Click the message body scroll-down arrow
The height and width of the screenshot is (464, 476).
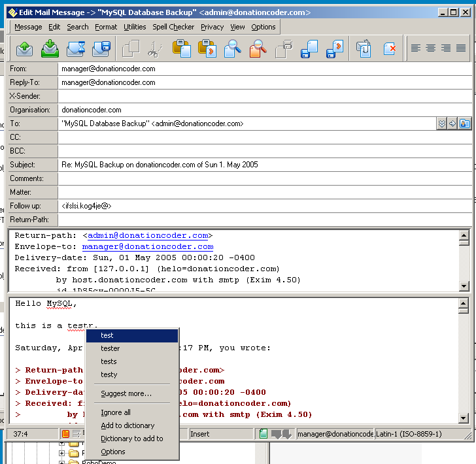coord(463,418)
